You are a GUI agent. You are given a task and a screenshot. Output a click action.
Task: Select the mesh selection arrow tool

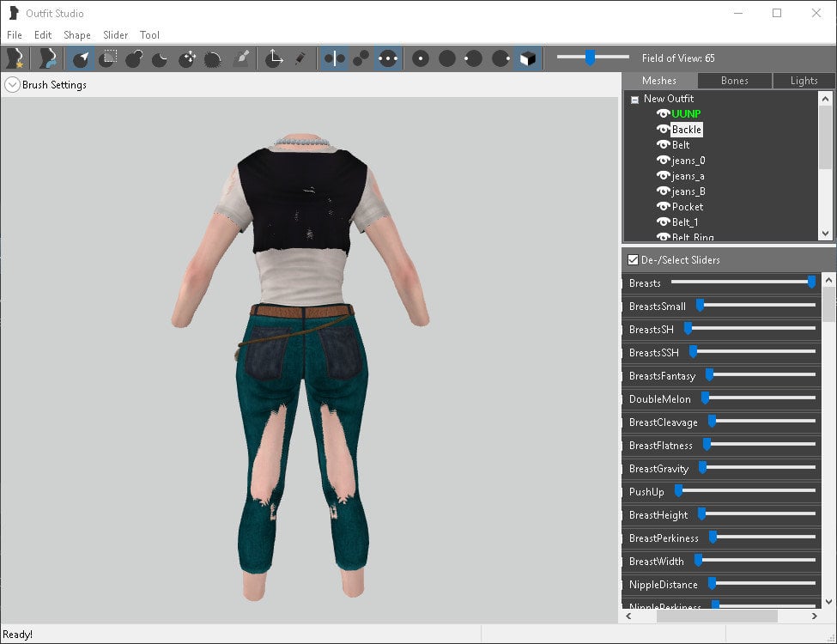pyautogui.click(x=81, y=58)
